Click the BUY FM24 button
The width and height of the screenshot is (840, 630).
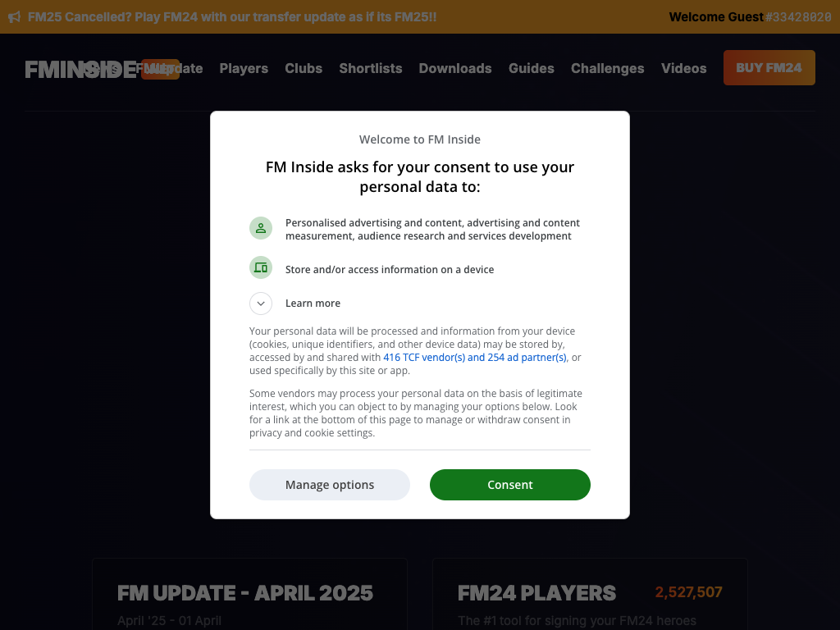[x=769, y=68]
